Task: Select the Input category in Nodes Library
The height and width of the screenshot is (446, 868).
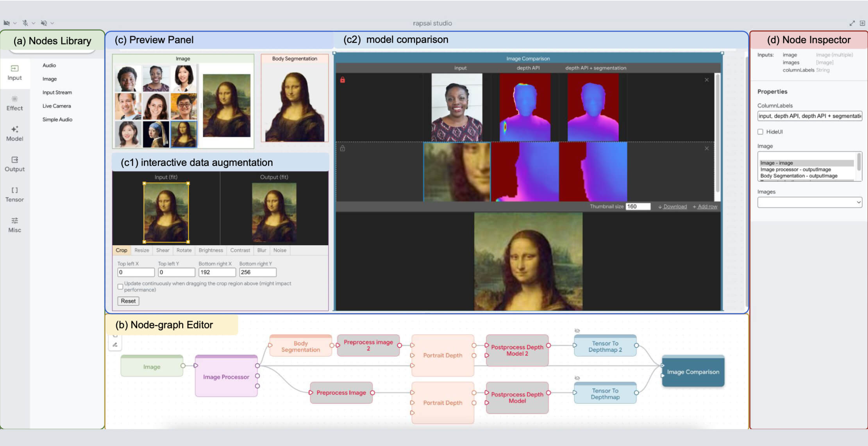Action: pyautogui.click(x=15, y=72)
